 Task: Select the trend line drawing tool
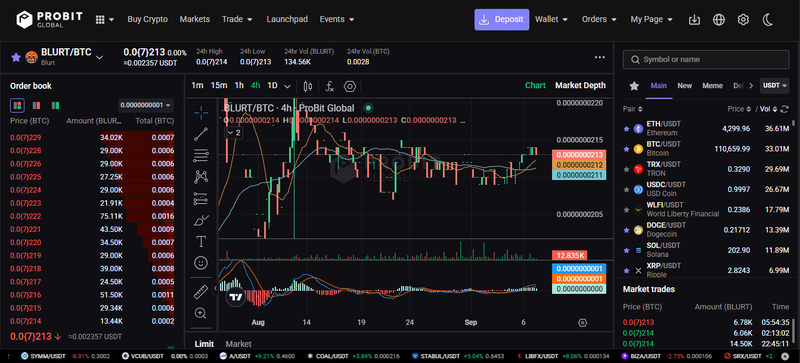(201, 134)
